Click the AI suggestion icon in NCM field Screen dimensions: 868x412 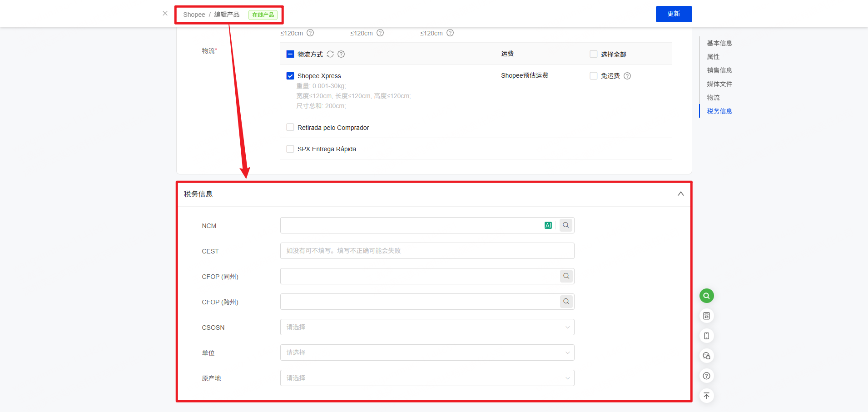(548, 225)
